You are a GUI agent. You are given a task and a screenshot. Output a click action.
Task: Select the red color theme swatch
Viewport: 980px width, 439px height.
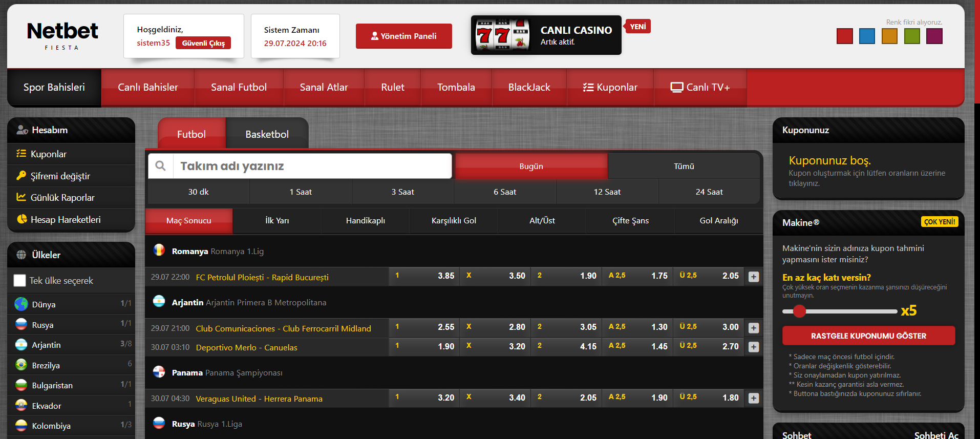(844, 36)
